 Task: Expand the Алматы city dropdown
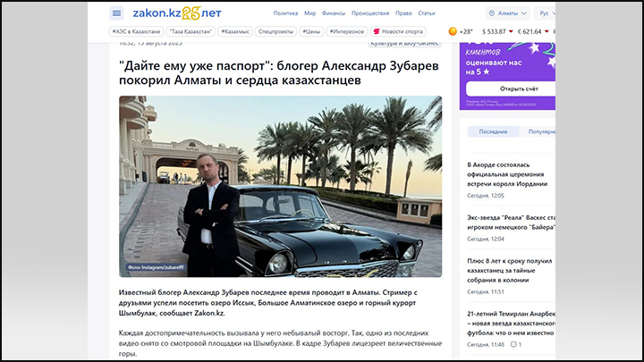508,13
